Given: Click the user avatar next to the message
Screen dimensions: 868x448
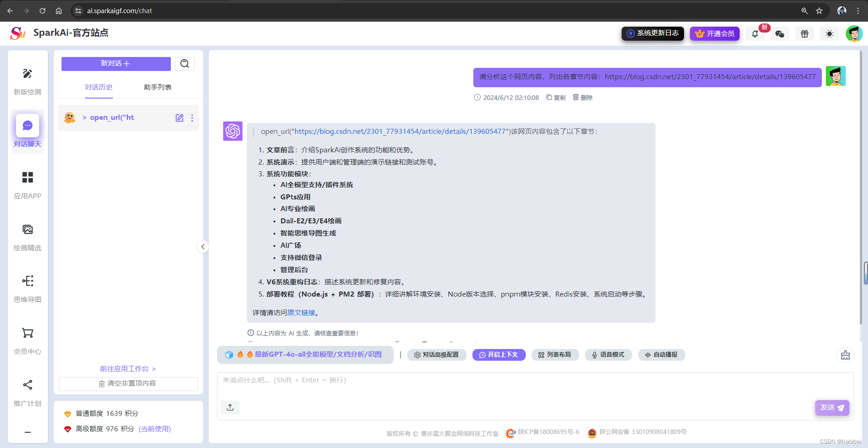Looking at the screenshot, I should [836, 76].
